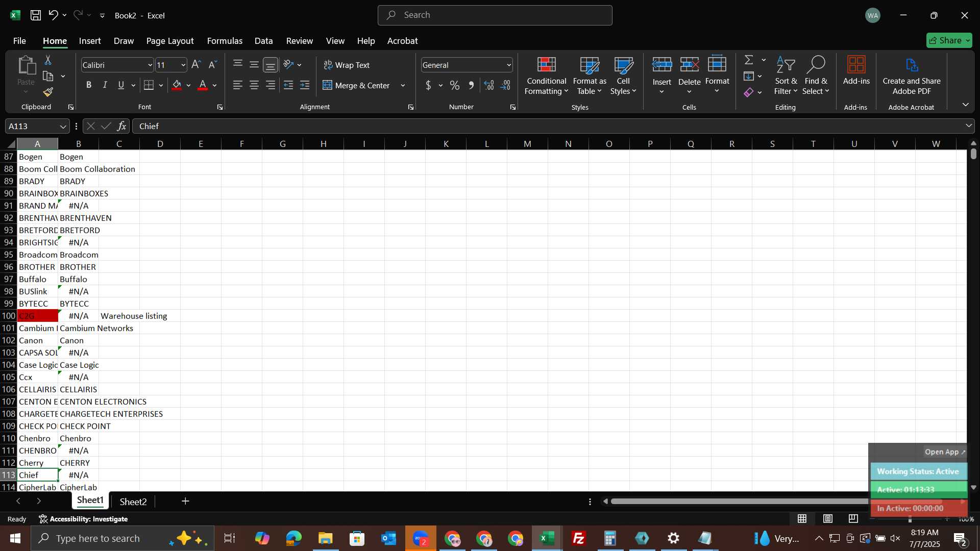Click the Format Painter brush icon
This screenshot has width=980, height=551.
tap(48, 92)
